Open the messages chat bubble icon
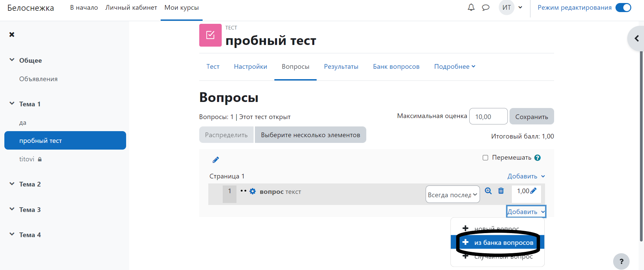 (485, 7)
